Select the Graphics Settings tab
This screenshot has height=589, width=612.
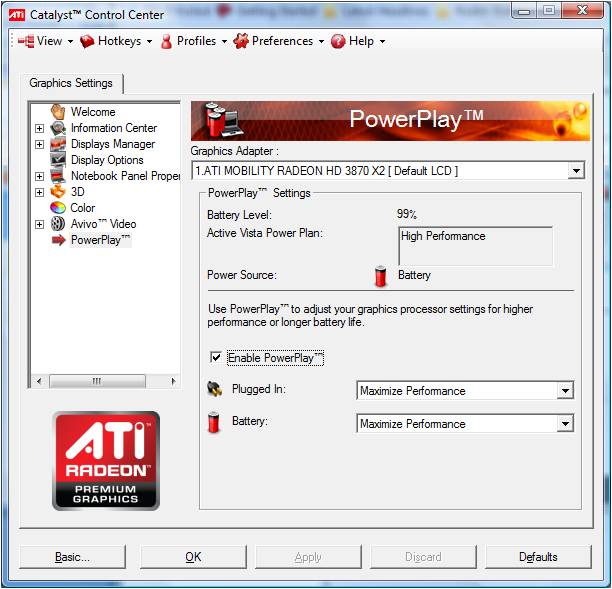pyautogui.click(x=71, y=83)
